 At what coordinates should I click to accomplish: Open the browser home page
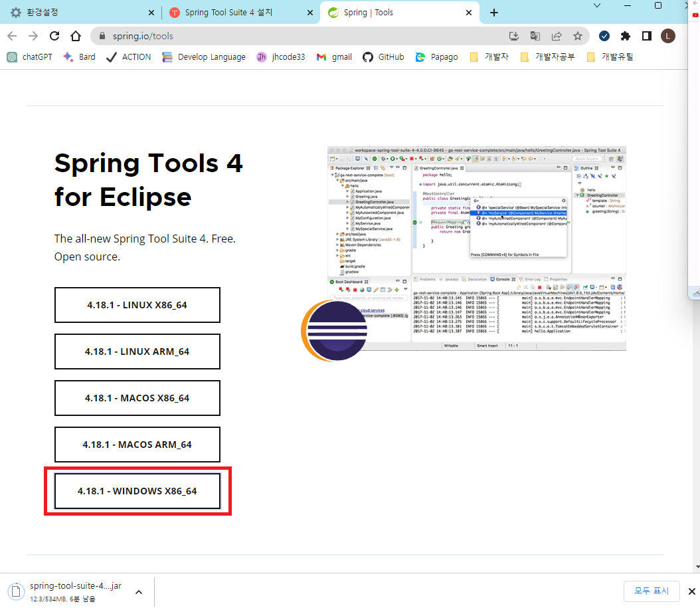click(x=76, y=36)
